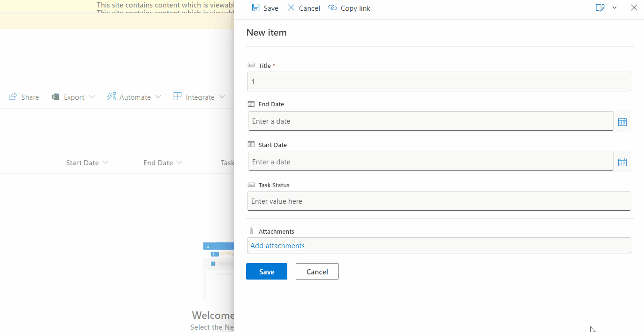The width and height of the screenshot is (644, 332).
Task: Click the Task Status input field
Action: [439, 201]
